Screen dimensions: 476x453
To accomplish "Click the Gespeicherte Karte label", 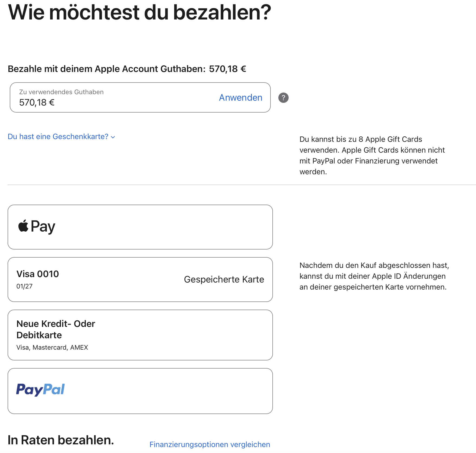I will coord(224,279).
